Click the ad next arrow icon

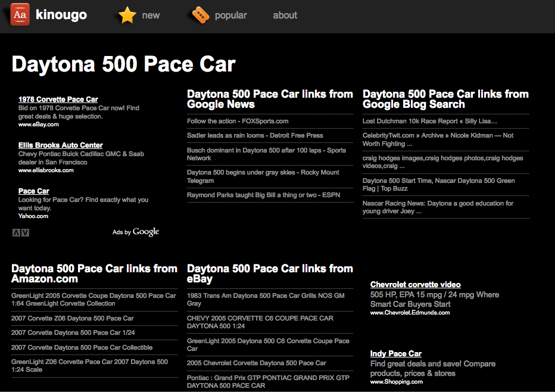(25, 233)
